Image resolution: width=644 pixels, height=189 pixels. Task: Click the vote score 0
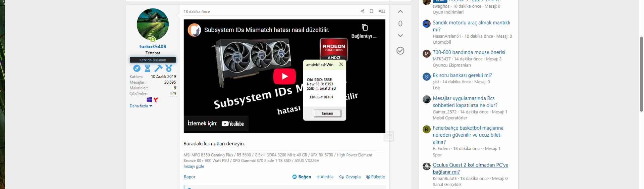pyautogui.click(x=400, y=23)
